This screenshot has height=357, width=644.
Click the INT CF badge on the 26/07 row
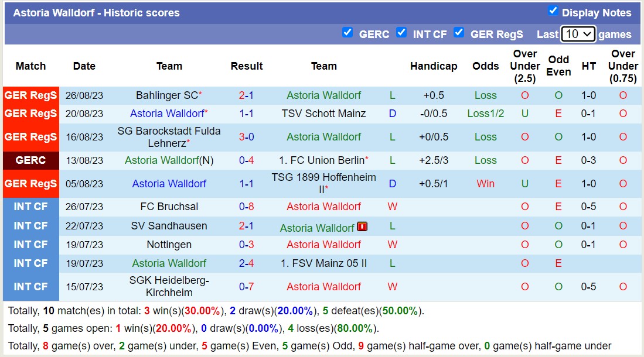coord(30,207)
